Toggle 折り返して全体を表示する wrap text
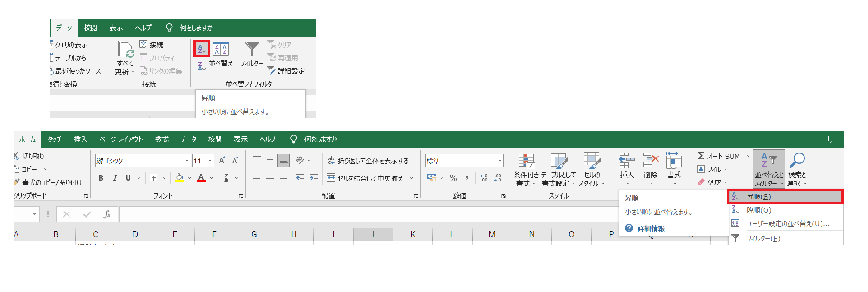 (368, 161)
